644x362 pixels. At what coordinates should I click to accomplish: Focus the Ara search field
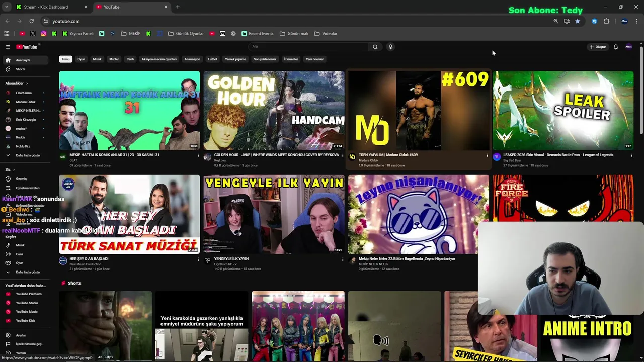308,47
